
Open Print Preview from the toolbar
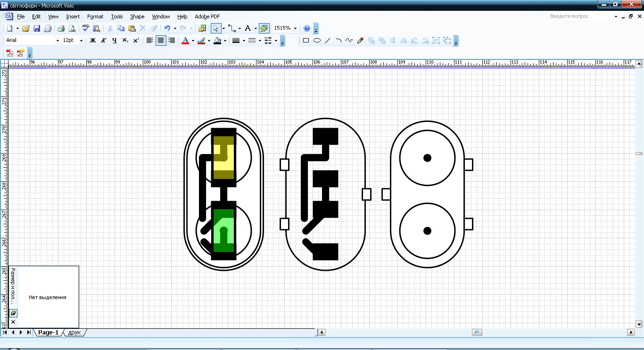[72, 28]
